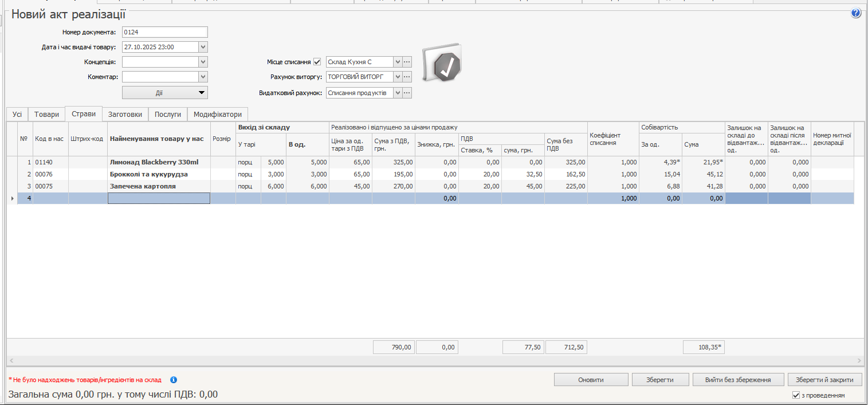
Task: Click the horizontal scrollbar under the table
Action: point(435,361)
